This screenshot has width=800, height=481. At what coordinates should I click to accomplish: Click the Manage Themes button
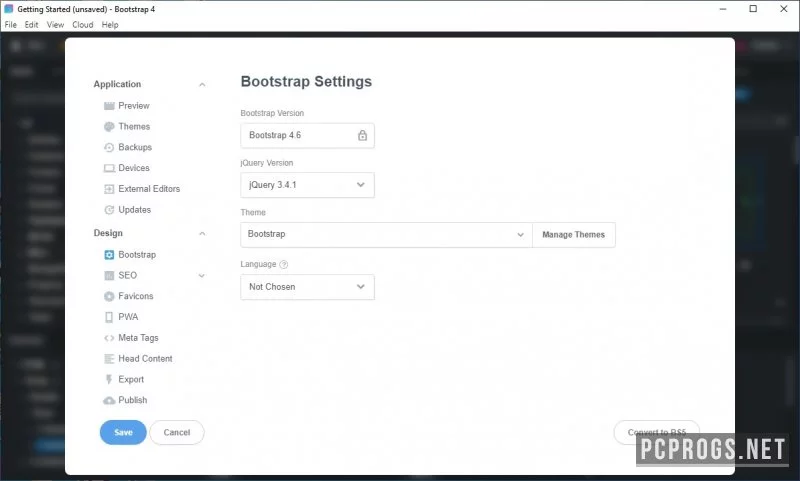click(x=573, y=235)
